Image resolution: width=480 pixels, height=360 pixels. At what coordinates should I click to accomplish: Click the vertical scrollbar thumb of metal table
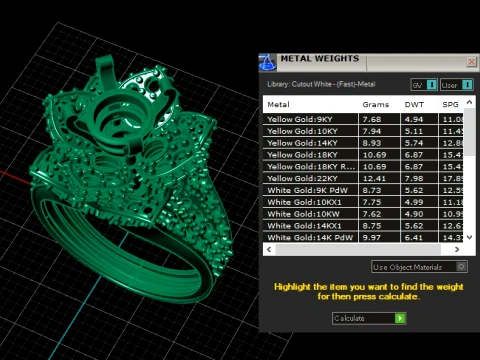click(x=470, y=132)
